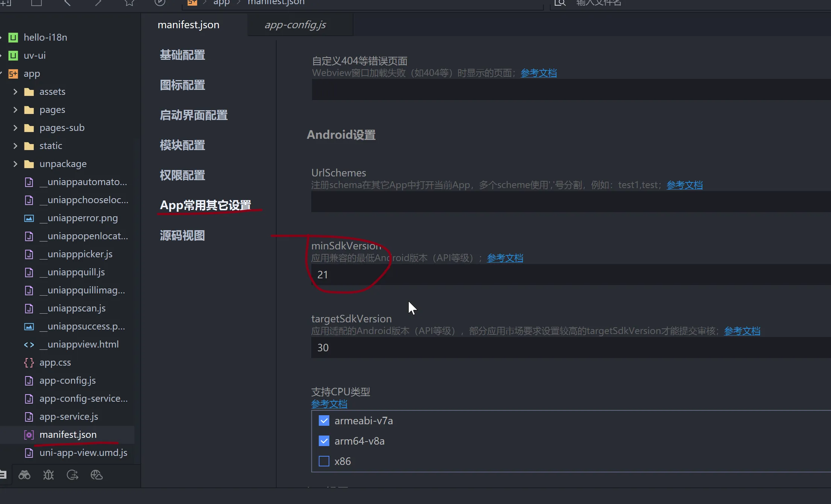Viewport: 831px width, 504px height.
Task: Open the minSdkVersion 参考文档 link
Action: (x=505, y=258)
